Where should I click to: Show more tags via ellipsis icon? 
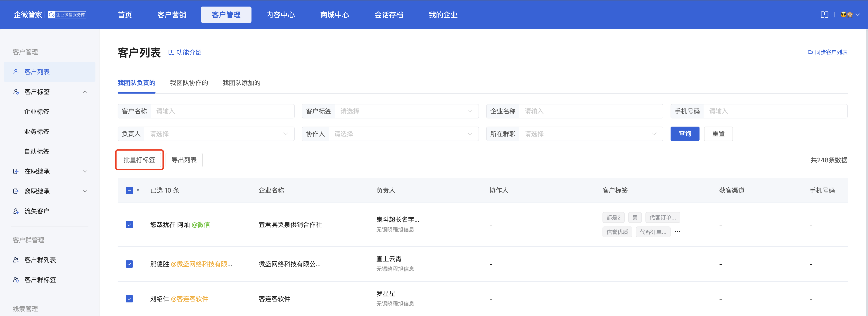click(677, 232)
